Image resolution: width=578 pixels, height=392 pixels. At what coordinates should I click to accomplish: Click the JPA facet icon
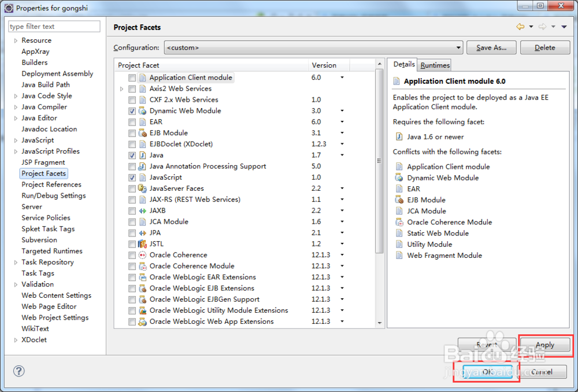142,232
